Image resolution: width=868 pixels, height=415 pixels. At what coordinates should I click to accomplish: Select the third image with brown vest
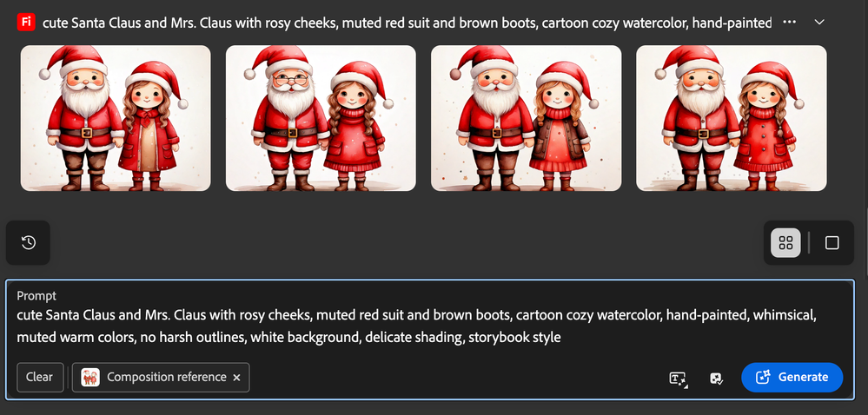(x=527, y=118)
